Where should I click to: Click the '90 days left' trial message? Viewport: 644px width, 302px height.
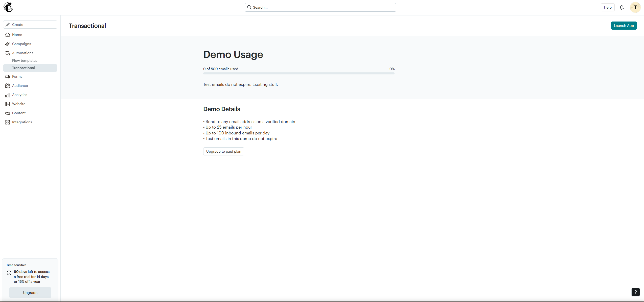32,277
